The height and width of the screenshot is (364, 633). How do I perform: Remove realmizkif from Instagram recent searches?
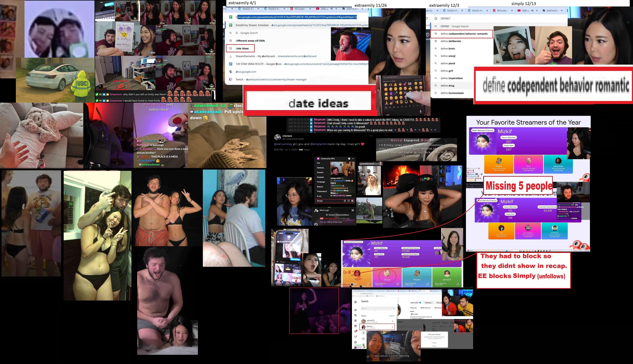392,321
